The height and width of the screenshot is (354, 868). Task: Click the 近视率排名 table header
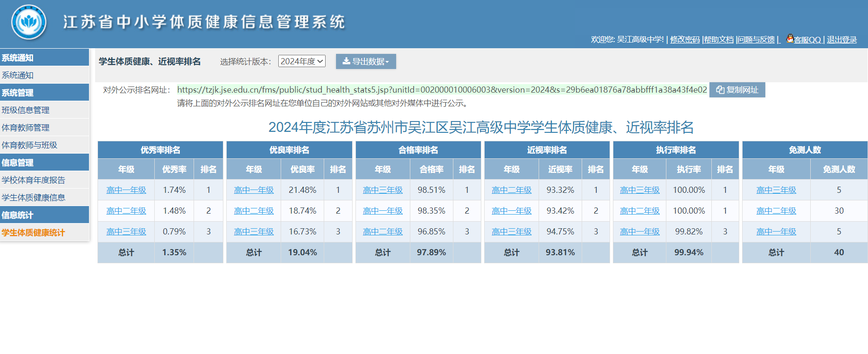547,150
